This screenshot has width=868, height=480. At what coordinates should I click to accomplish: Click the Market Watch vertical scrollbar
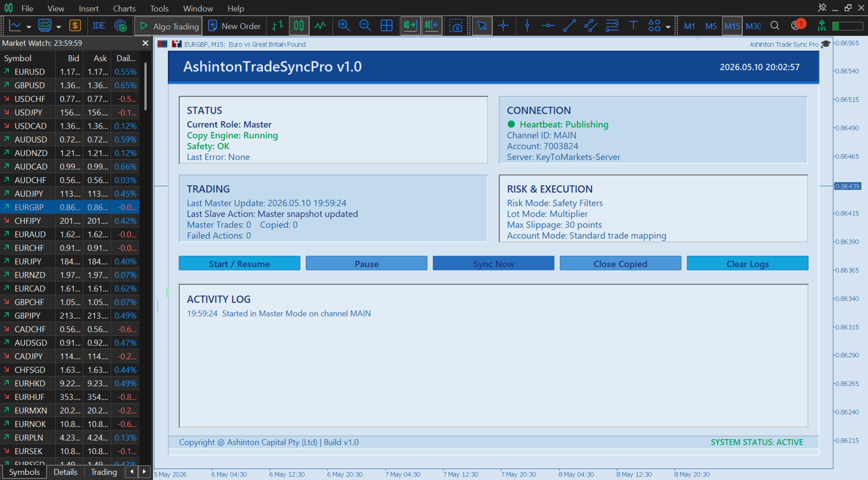coord(145,86)
